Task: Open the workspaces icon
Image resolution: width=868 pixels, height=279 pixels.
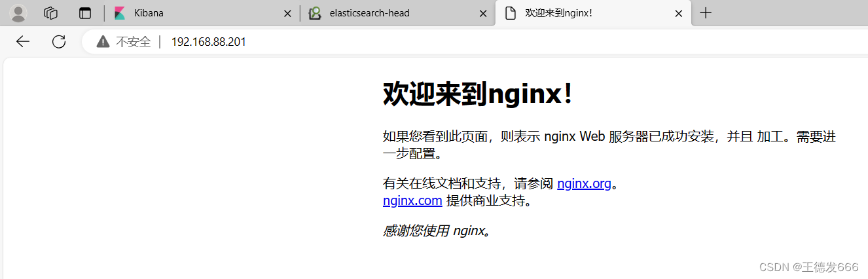Action: [51, 13]
